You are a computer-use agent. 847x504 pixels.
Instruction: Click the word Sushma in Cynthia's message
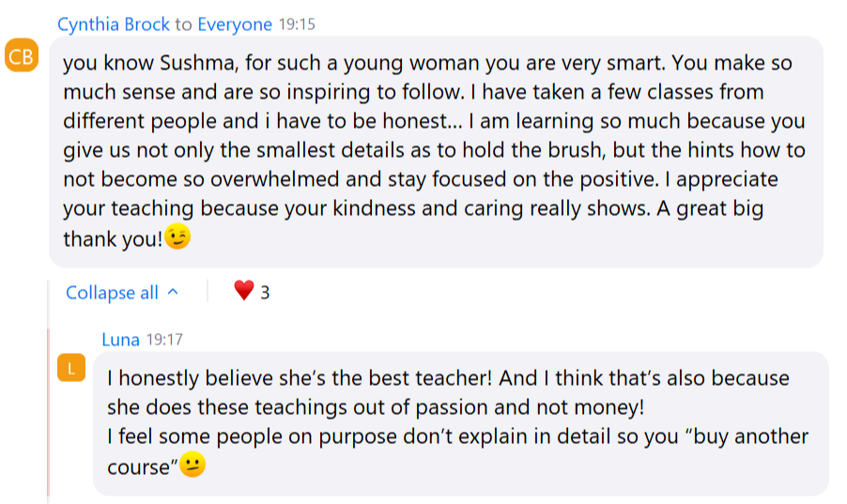point(198,63)
